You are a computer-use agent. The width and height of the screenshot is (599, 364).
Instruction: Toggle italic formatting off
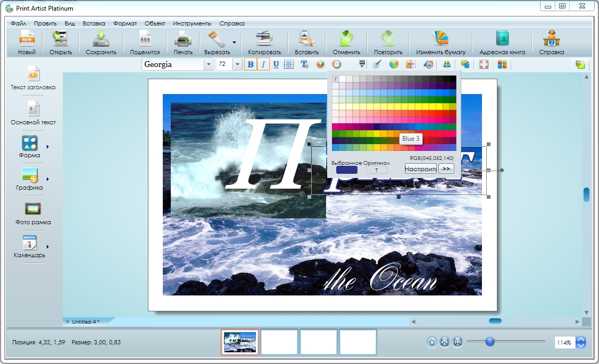(x=263, y=64)
